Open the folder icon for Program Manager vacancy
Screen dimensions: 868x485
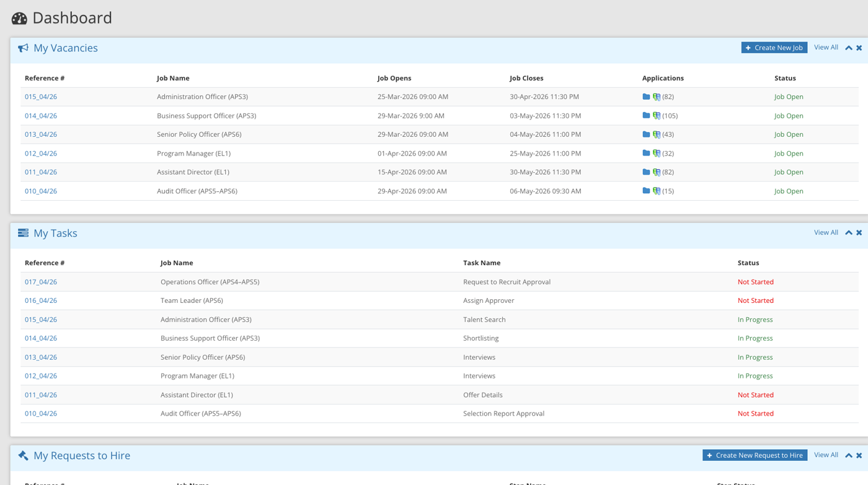(646, 153)
